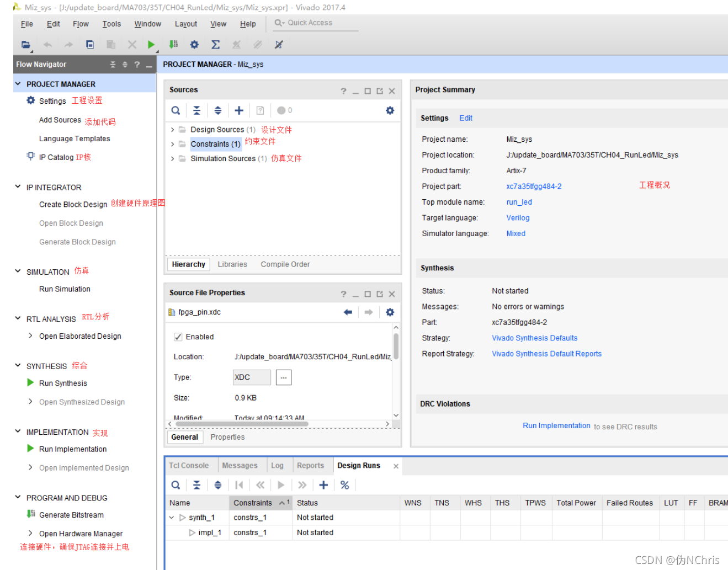Close the Design Runs tab

click(396, 466)
